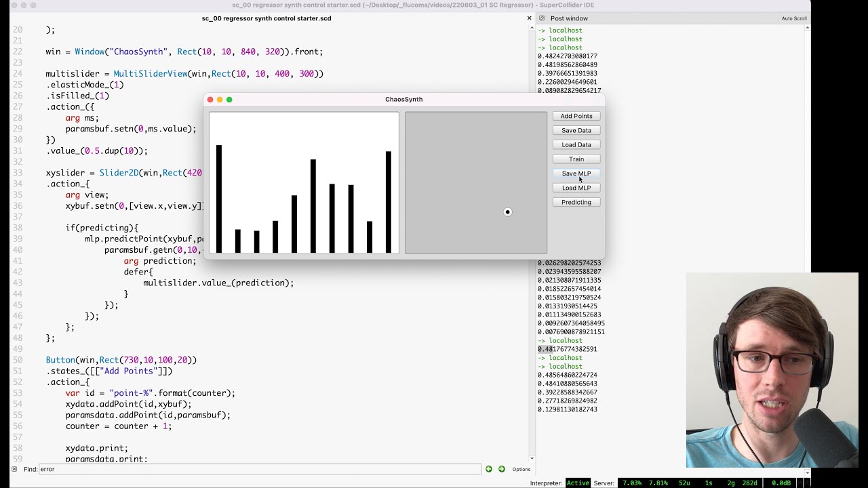
Task: Close ChaosSynth with the red button
Action: [x=210, y=100]
